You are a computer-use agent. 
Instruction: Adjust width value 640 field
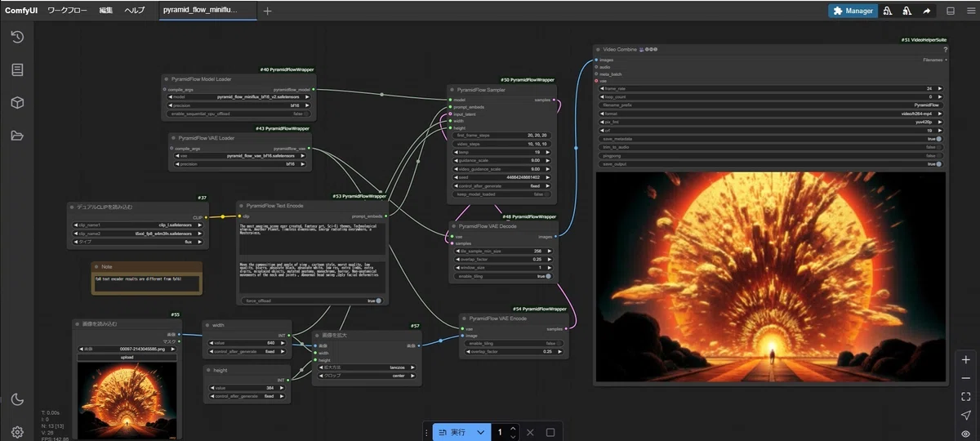pos(247,343)
